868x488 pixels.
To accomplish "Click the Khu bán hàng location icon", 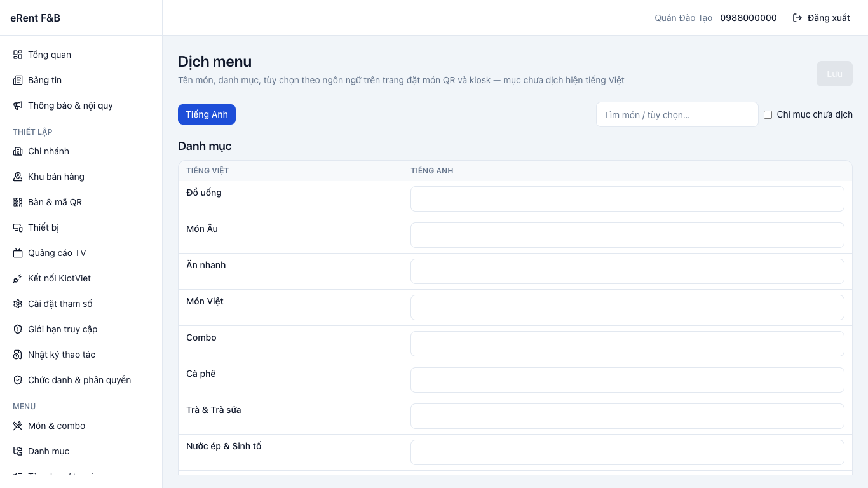I will [x=18, y=177].
